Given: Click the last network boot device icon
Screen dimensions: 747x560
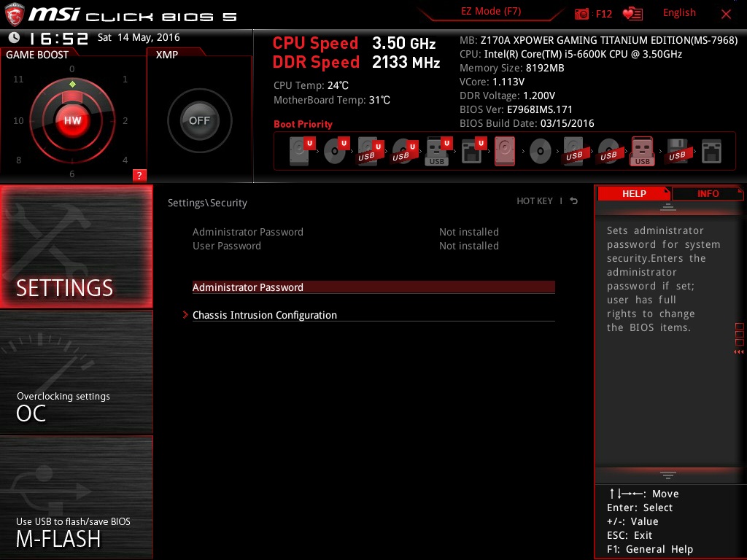Looking at the screenshot, I should (711, 152).
